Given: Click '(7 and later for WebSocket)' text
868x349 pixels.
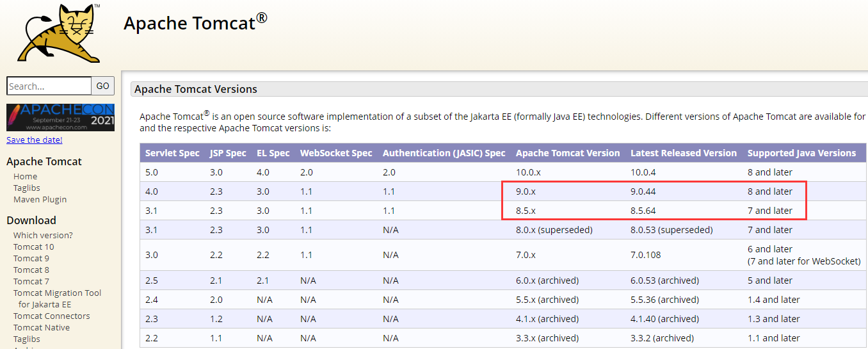Looking at the screenshot, I should tap(804, 261).
